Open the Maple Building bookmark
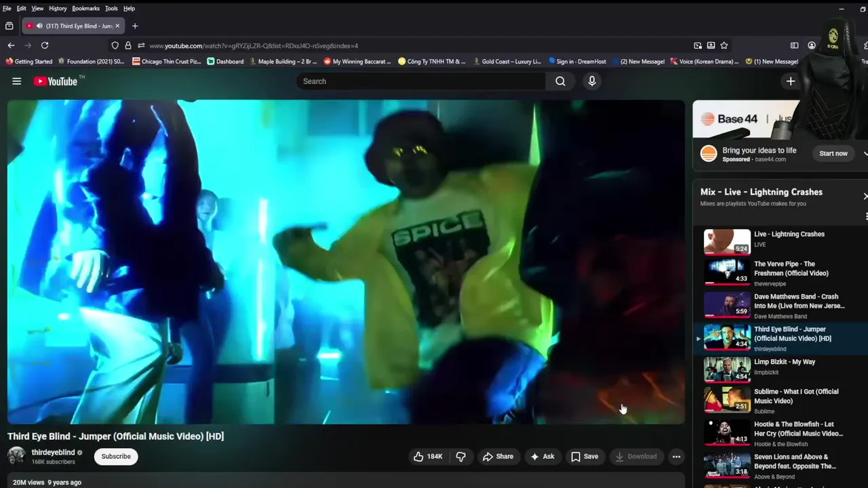 [283, 62]
